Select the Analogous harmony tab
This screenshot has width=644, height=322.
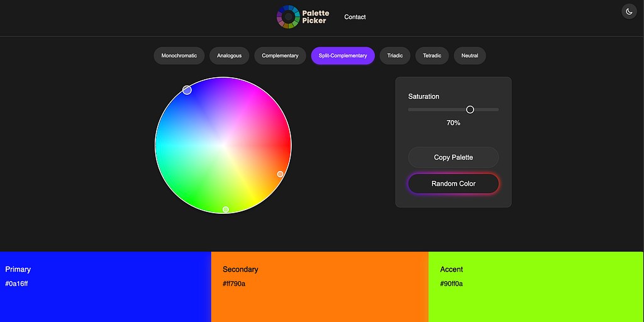click(x=229, y=55)
